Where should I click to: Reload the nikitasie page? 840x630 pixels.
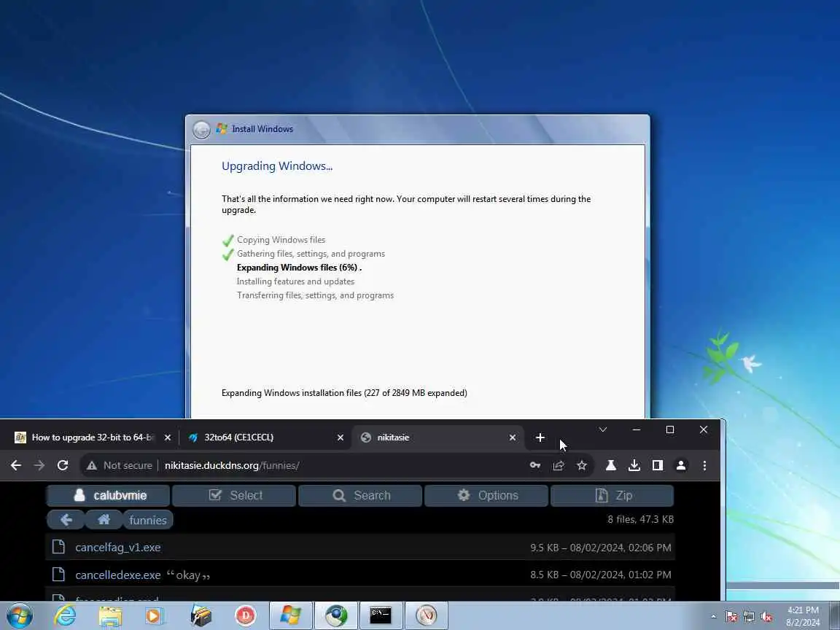(63, 465)
